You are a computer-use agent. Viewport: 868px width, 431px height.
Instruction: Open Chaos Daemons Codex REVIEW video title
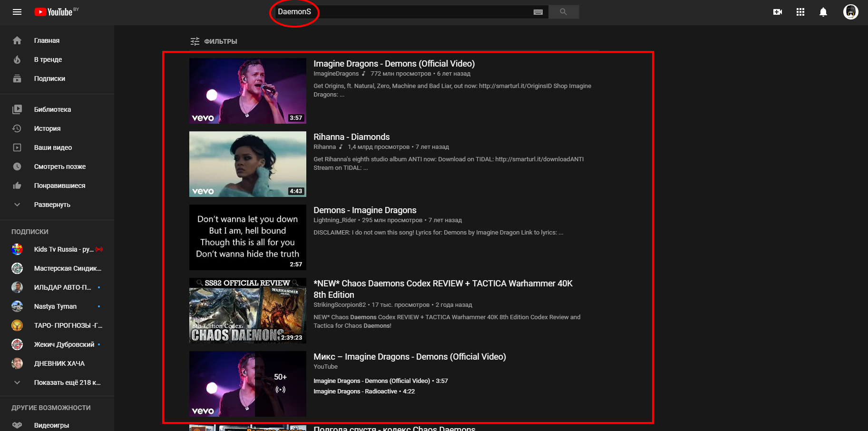click(443, 289)
